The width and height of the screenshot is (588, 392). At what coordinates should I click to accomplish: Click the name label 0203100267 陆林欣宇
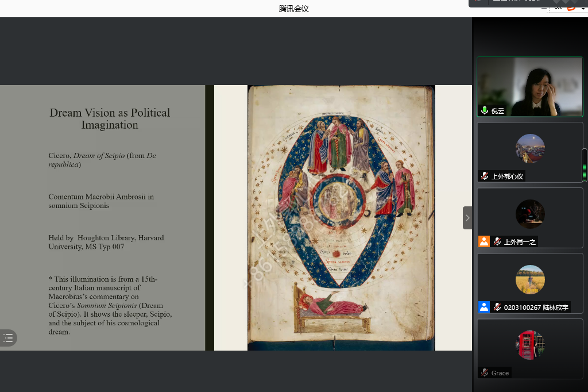pyautogui.click(x=536, y=308)
